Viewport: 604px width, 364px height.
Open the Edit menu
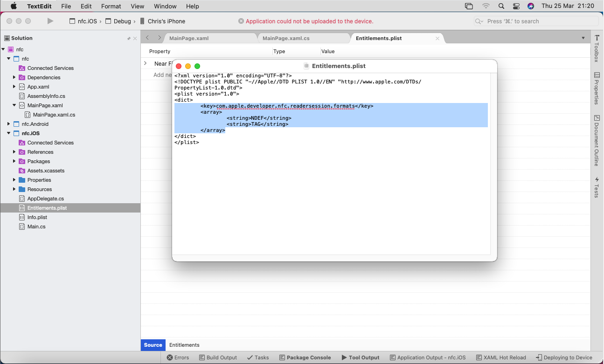(x=86, y=6)
